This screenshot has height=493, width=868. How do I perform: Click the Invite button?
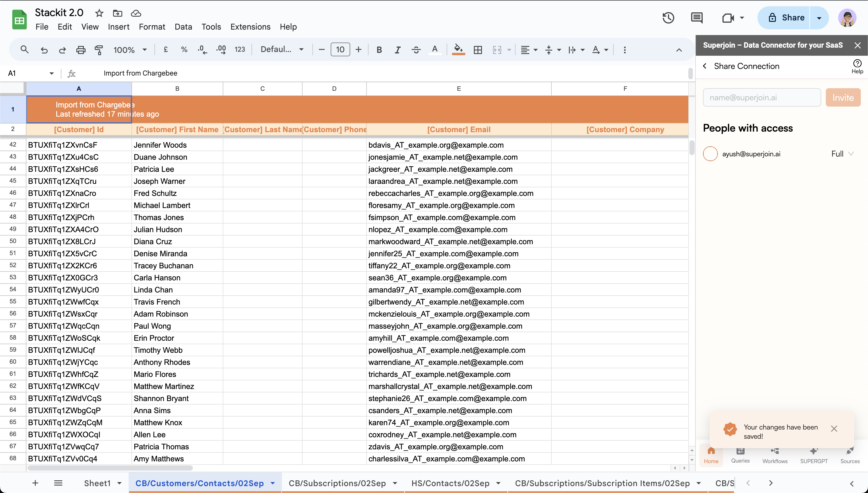[x=843, y=97]
